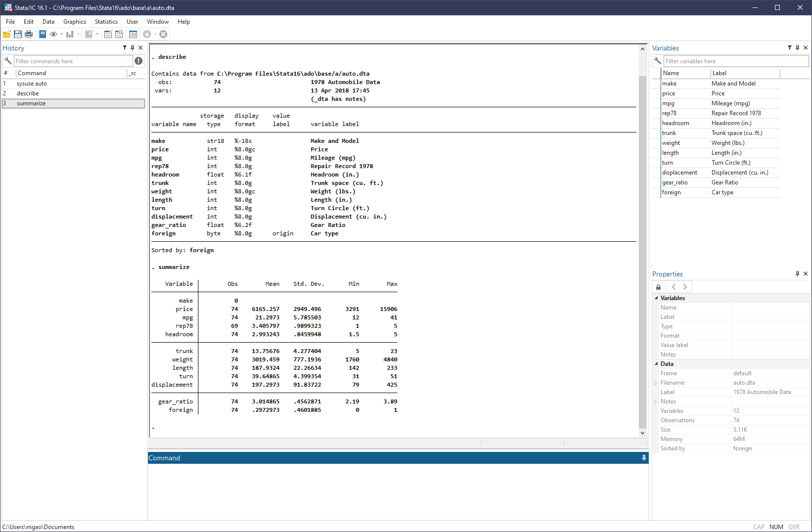Select the 'describe' command in History
Image resolution: width=812 pixels, height=532 pixels.
pyautogui.click(x=28, y=93)
